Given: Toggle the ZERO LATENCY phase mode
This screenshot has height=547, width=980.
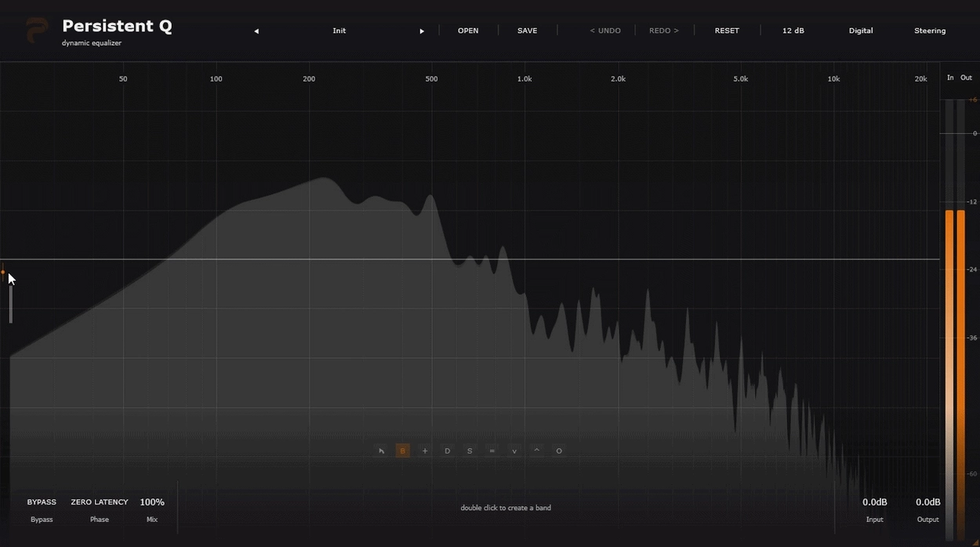Looking at the screenshot, I should (x=100, y=502).
